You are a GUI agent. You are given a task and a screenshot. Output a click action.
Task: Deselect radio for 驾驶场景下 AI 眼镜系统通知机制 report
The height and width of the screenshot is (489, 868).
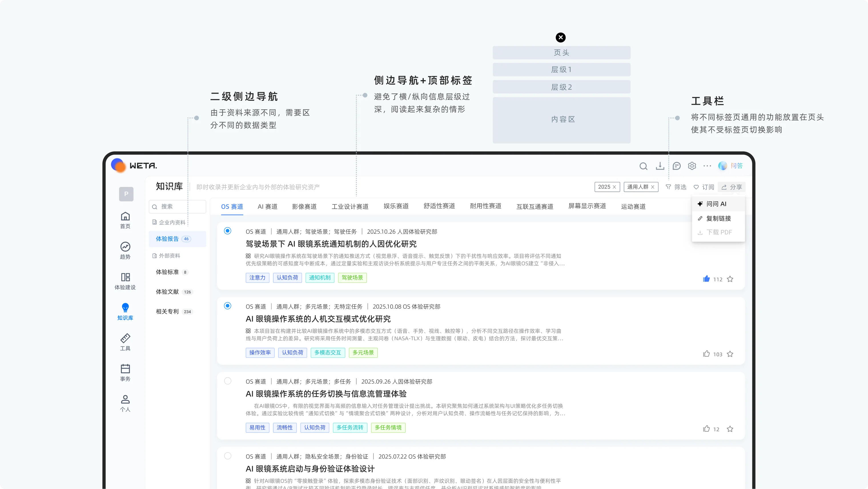pyautogui.click(x=228, y=231)
